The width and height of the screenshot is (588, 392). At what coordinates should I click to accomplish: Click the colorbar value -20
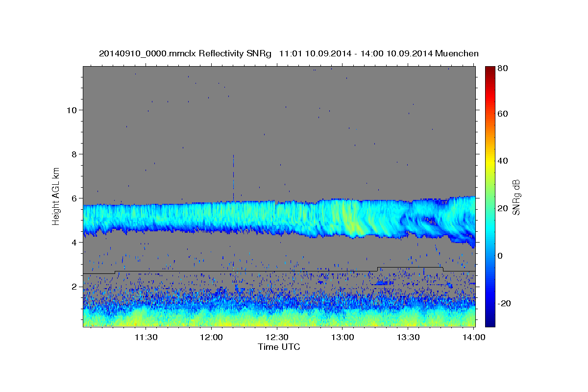[x=503, y=303]
